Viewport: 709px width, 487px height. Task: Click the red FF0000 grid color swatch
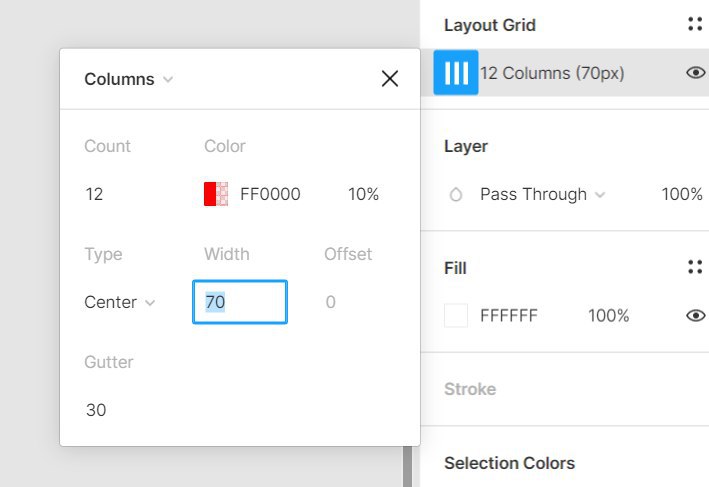[216, 194]
